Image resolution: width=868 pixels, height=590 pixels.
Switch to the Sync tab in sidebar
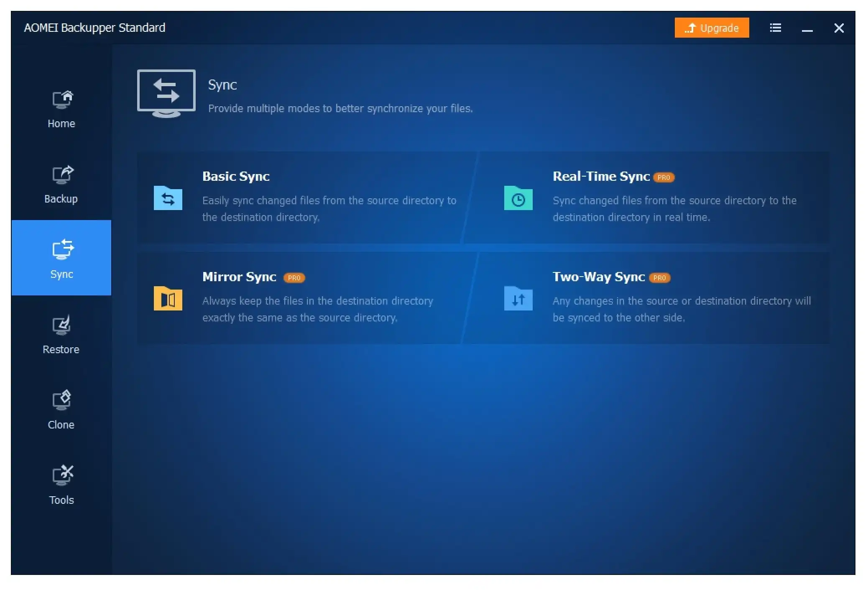61,258
